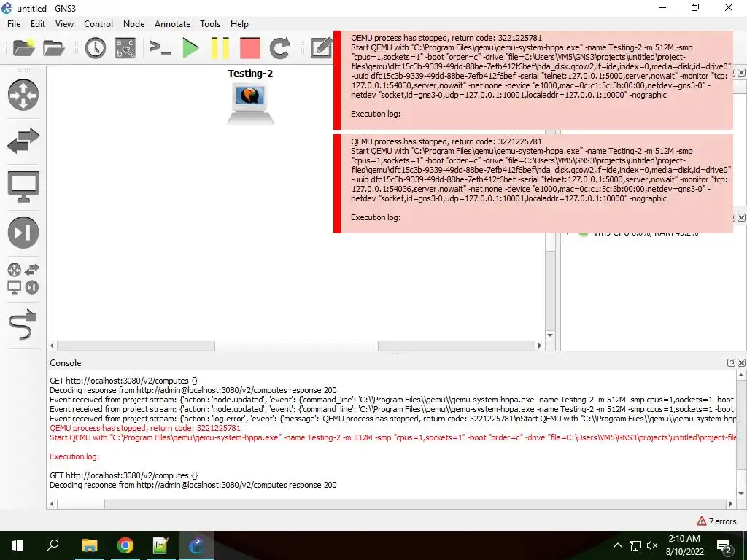Click the Open project folder icon
This screenshot has width=747, height=560.
tap(53, 48)
